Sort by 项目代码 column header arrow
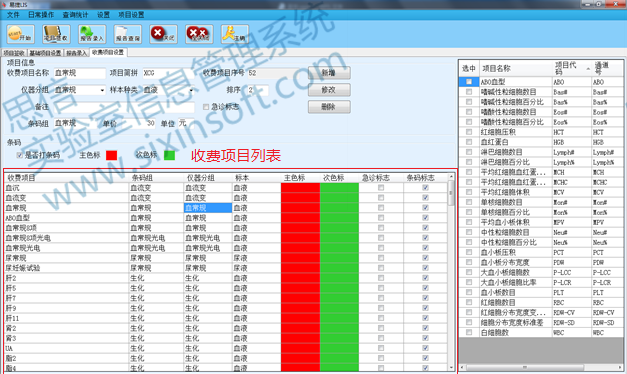The width and height of the screenshot is (627, 374). 588,69
